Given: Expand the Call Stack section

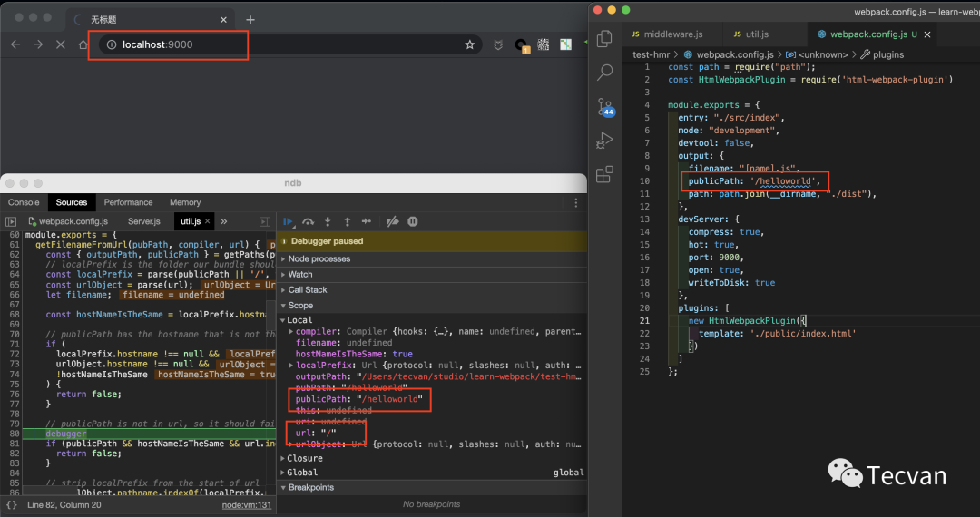Looking at the screenshot, I should click(307, 290).
